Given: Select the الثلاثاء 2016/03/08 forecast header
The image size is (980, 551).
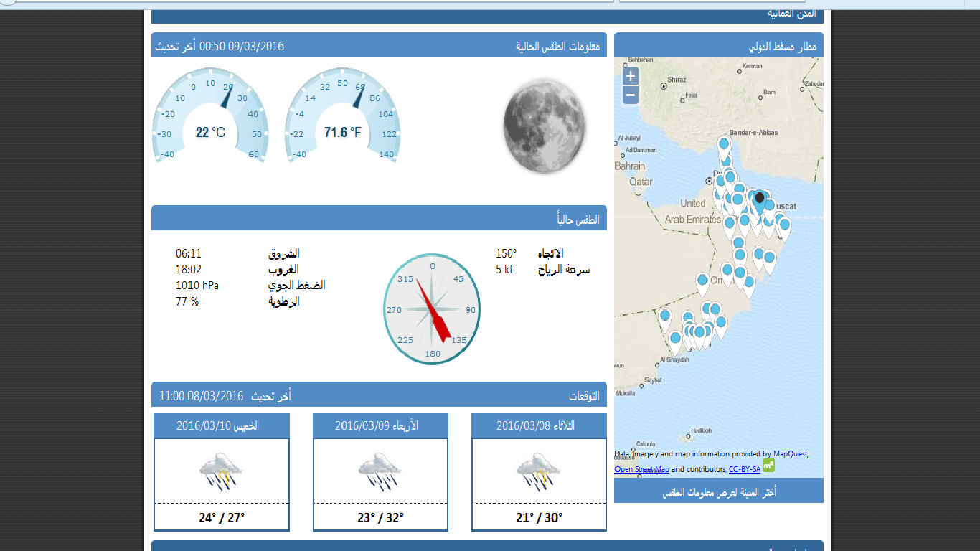Looking at the screenshot, I should pyautogui.click(x=538, y=426).
